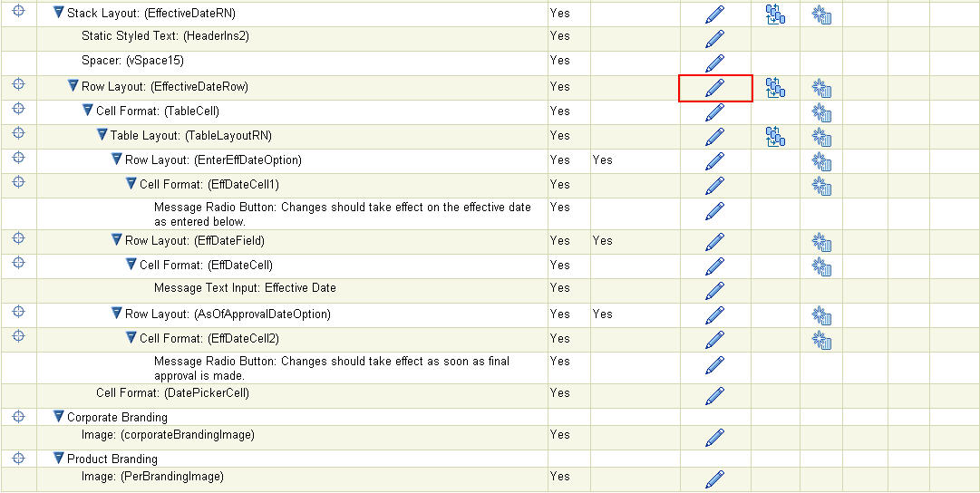Collapse the Cell Format: (EffDateCell) node

tap(131, 264)
